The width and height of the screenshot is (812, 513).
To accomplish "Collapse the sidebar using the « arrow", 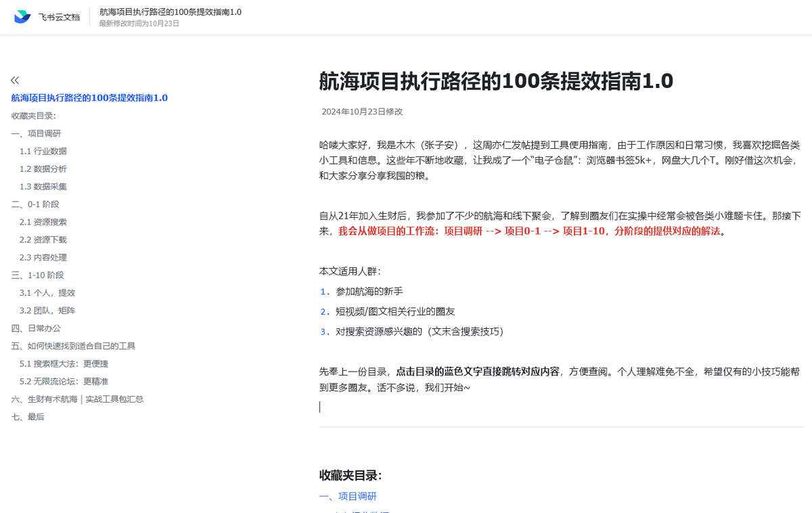I will pyautogui.click(x=14, y=80).
